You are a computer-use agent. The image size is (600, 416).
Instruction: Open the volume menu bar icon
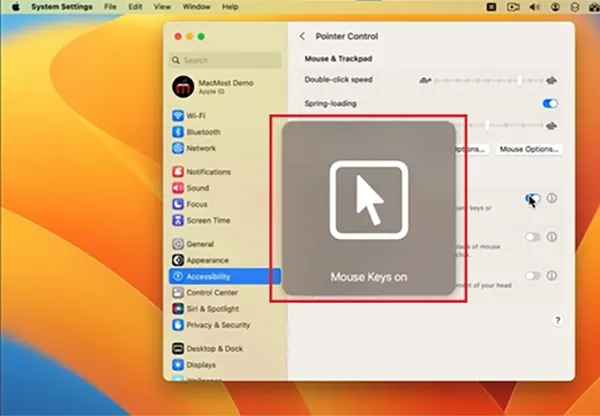tap(534, 7)
